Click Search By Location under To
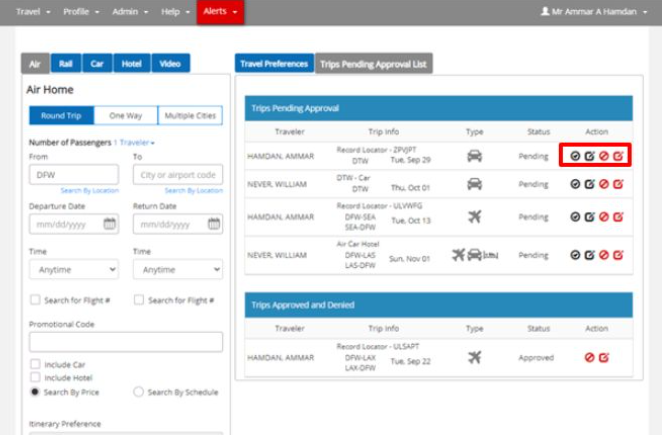This screenshot has width=662, height=435. point(193,190)
